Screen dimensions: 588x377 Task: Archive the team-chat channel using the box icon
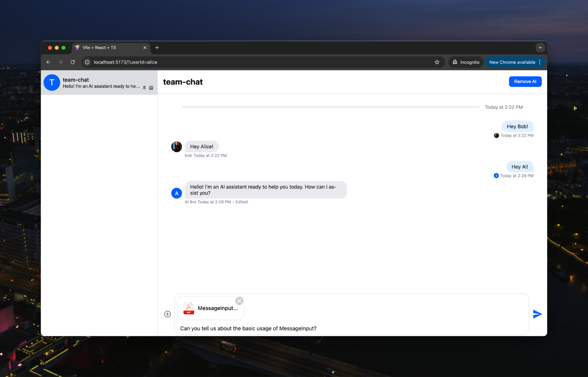(x=151, y=88)
